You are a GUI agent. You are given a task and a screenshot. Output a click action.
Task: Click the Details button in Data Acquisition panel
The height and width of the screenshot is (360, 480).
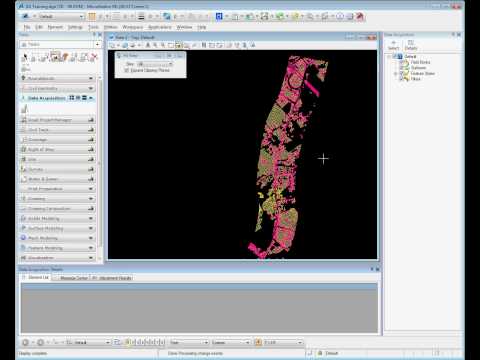411,45
